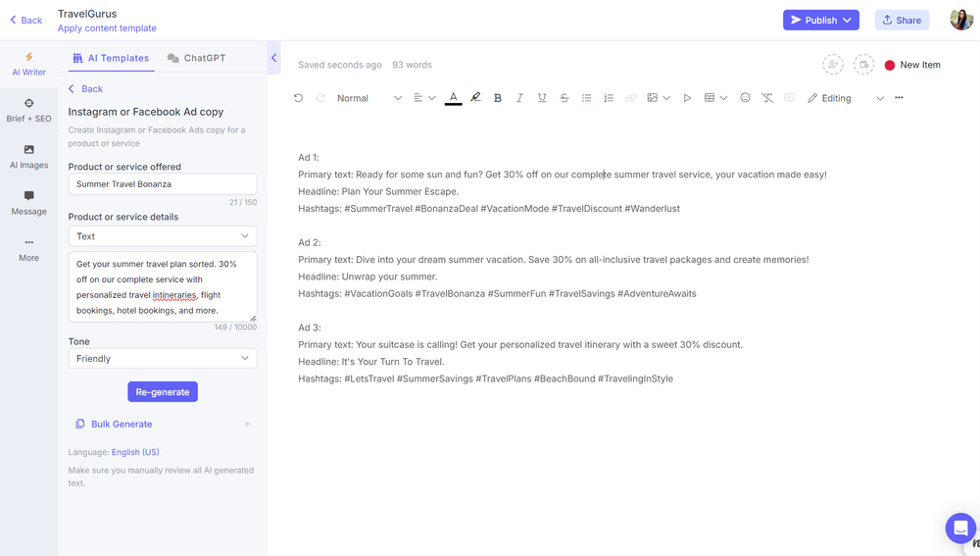Insert a table from toolbar
980x556 pixels.
[x=710, y=98]
